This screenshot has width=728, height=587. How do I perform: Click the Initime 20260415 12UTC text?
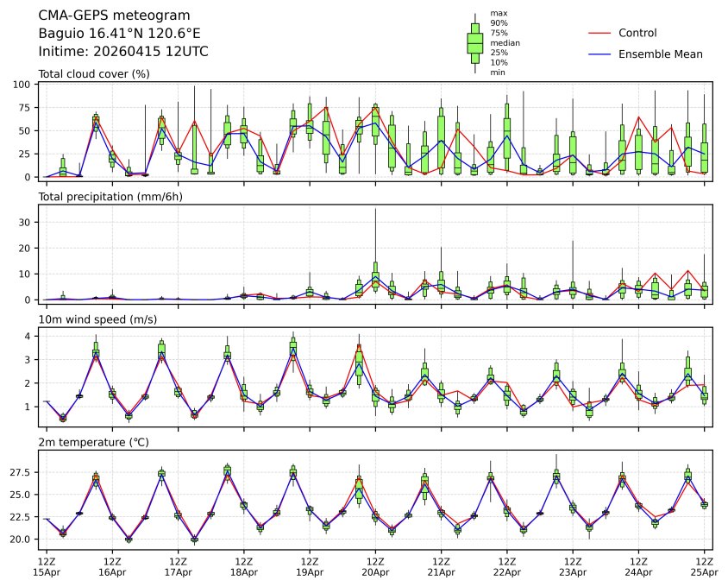tap(123, 51)
